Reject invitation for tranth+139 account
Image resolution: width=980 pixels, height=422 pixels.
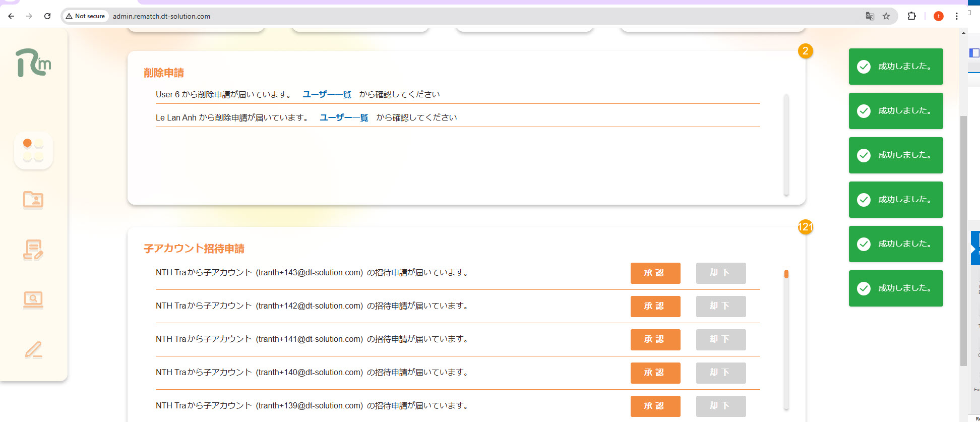pos(720,406)
